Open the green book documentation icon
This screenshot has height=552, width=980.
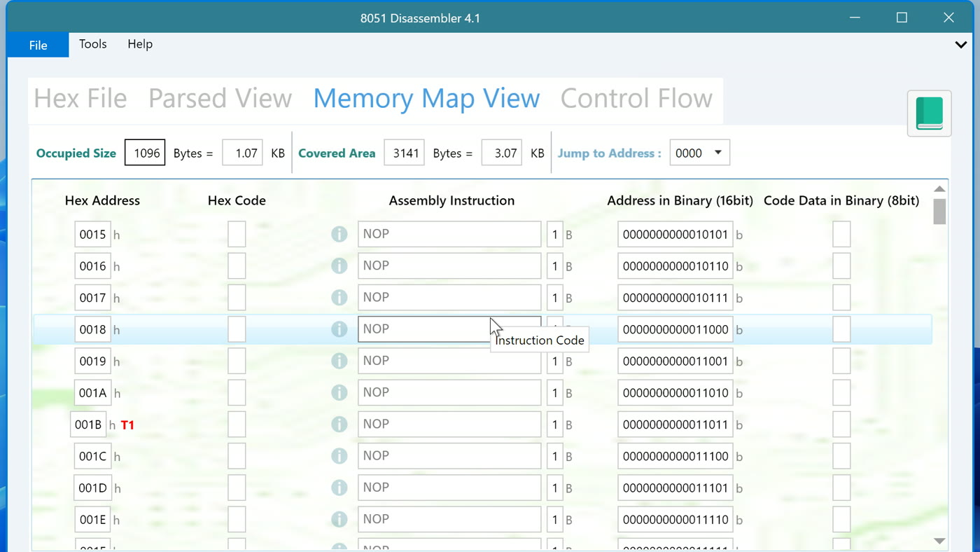pyautogui.click(x=929, y=113)
